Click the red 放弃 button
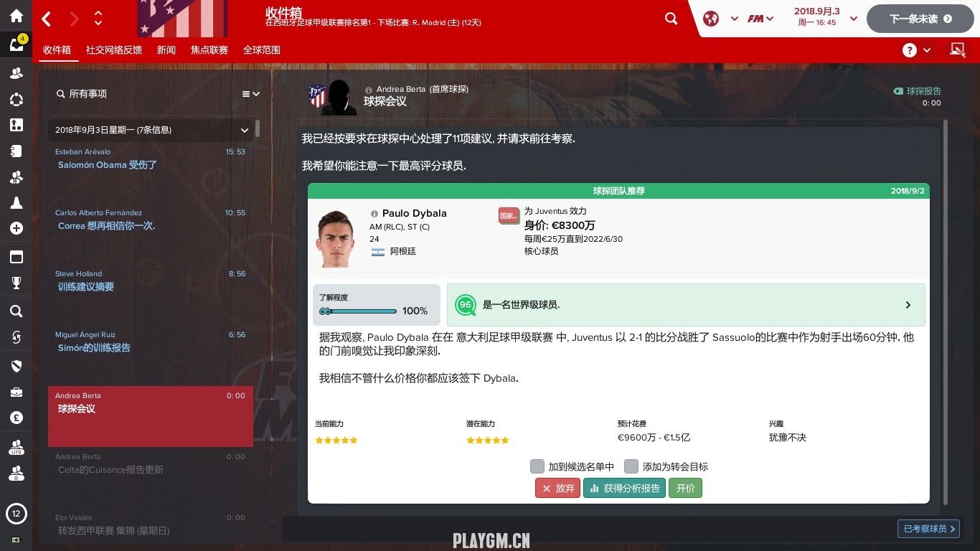 click(x=557, y=488)
